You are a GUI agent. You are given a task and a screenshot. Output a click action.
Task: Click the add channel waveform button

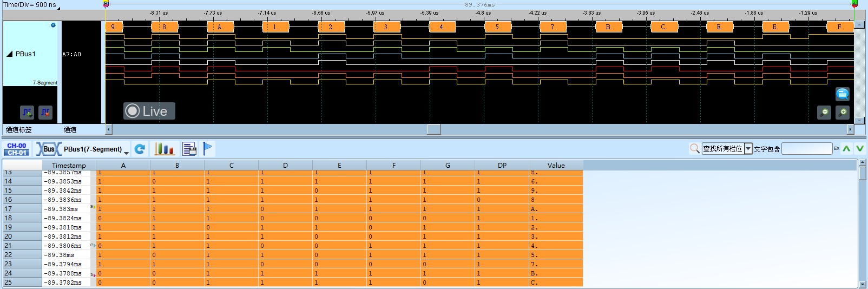coord(27,112)
